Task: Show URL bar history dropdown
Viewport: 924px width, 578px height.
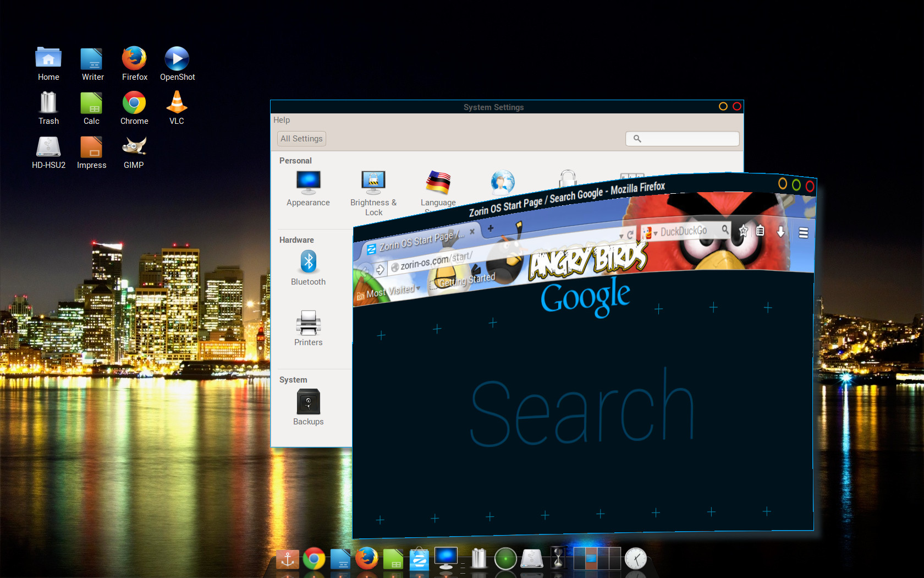Action: pyautogui.click(x=621, y=236)
